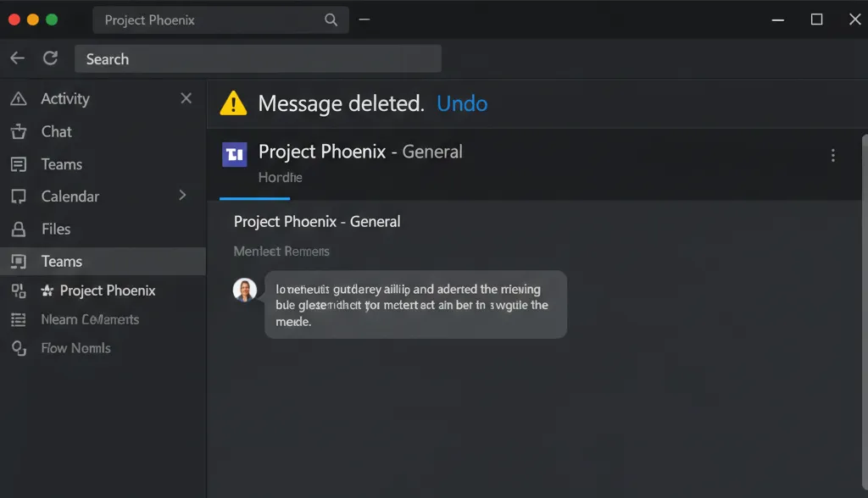Open Project Phoenix in the sidebar

coord(107,290)
